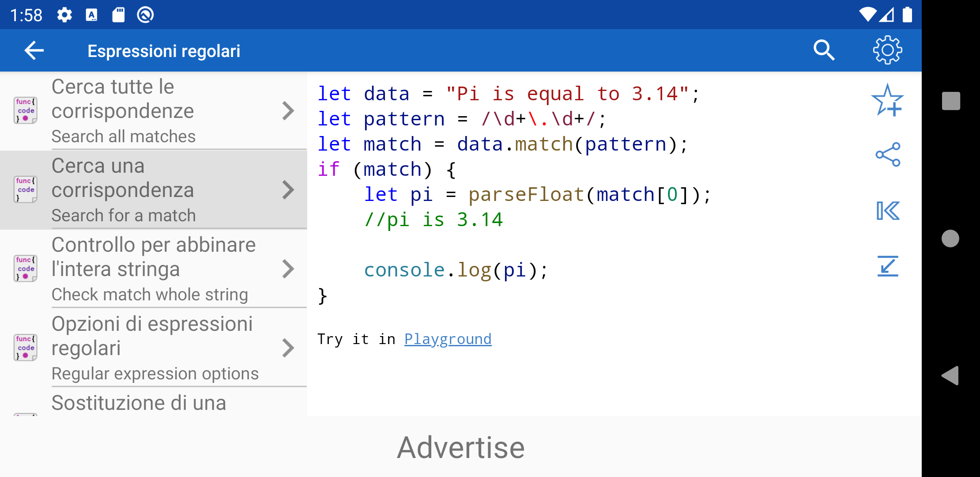Open search with the magnifier icon

(824, 50)
